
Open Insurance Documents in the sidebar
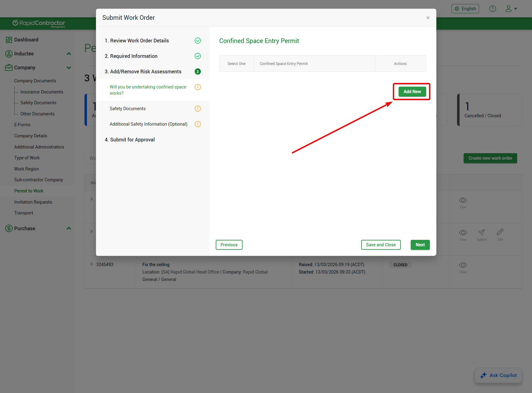click(42, 92)
